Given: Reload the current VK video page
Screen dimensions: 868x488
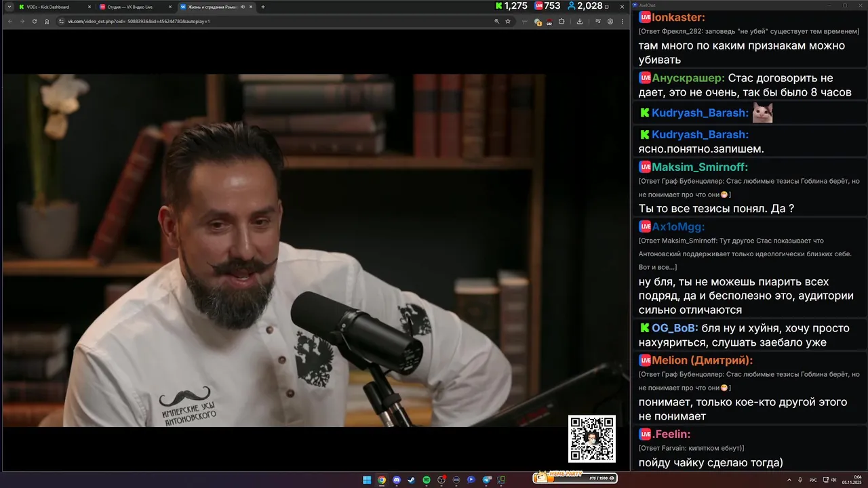Looking at the screenshot, I should pyautogui.click(x=34, y=21).
